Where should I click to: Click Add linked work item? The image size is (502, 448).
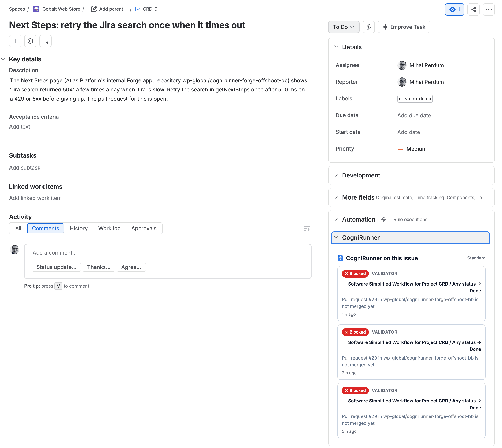pyautogui.click(x=35, y=198)
